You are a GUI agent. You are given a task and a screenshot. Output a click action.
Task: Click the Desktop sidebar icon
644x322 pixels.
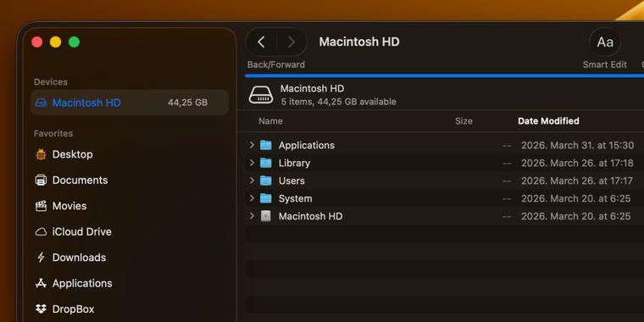(x=41, y=154)
